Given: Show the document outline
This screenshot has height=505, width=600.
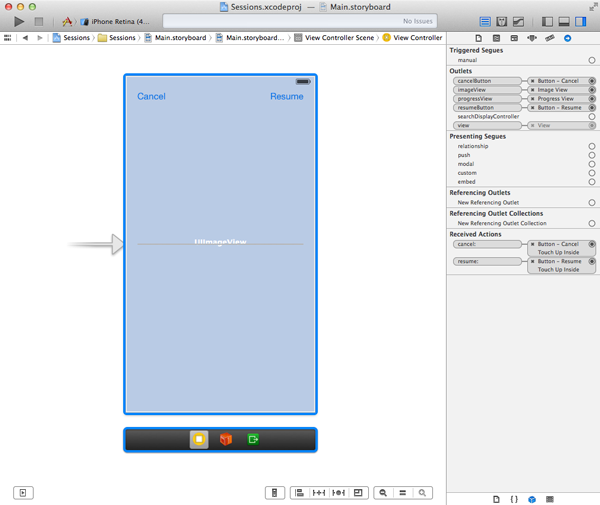Looking at the screenshot, I should point(23,493).
